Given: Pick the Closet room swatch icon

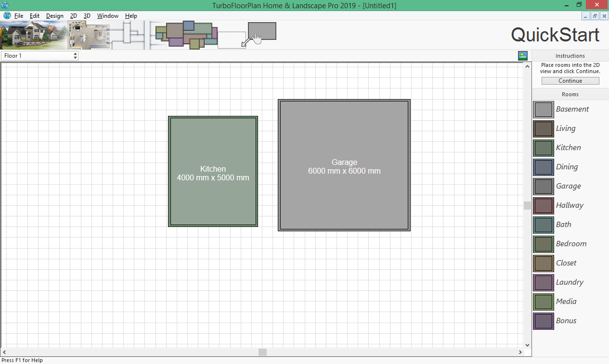Looking at the screenshot, I should [544, 263].
